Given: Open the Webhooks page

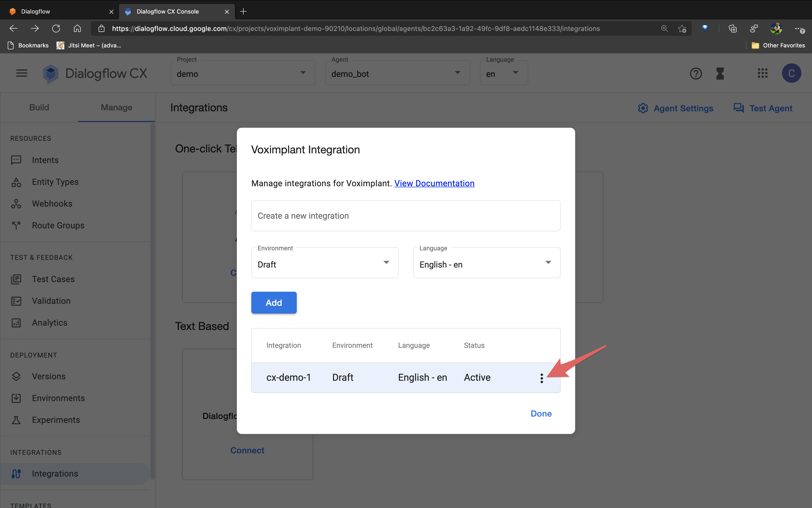Looking at the screenshot, I should click(52, 204).
